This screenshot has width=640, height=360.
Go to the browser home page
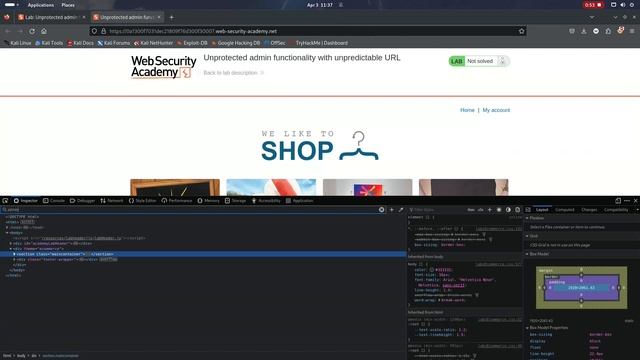click(x=44, y=31)
